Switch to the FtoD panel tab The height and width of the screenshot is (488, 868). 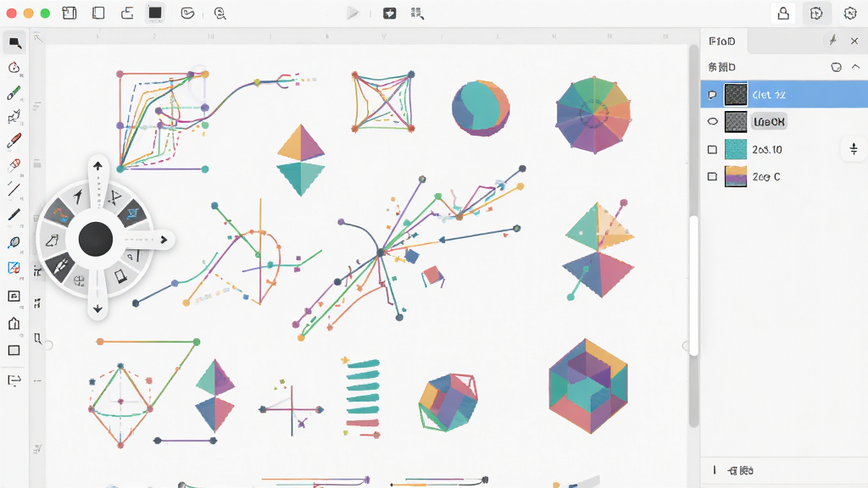[722, 41]
